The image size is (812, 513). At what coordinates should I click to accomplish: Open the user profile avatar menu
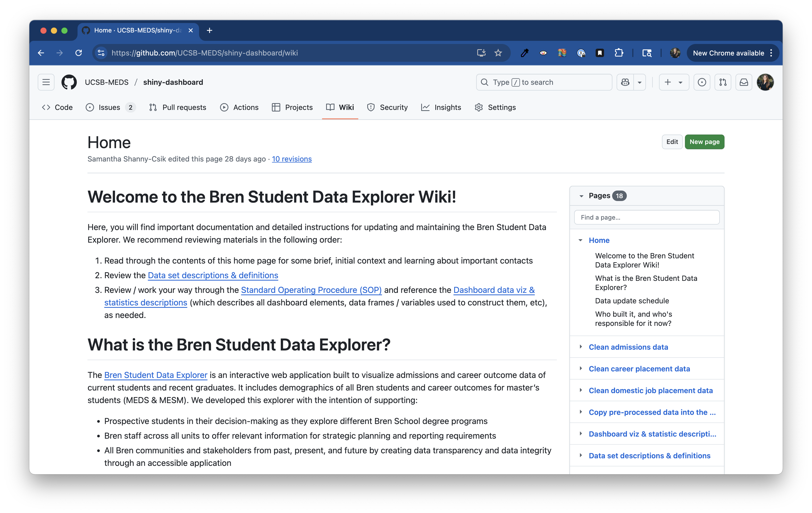point(765,82)
